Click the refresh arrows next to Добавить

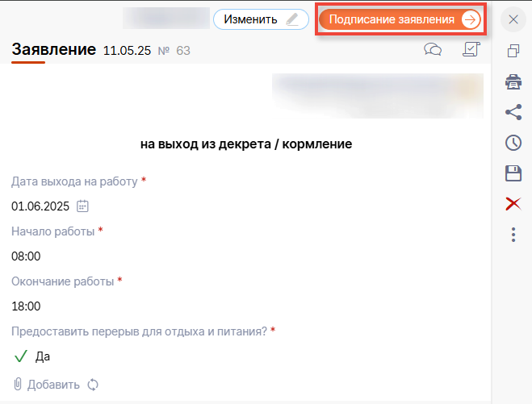click(x=93, y=385)
